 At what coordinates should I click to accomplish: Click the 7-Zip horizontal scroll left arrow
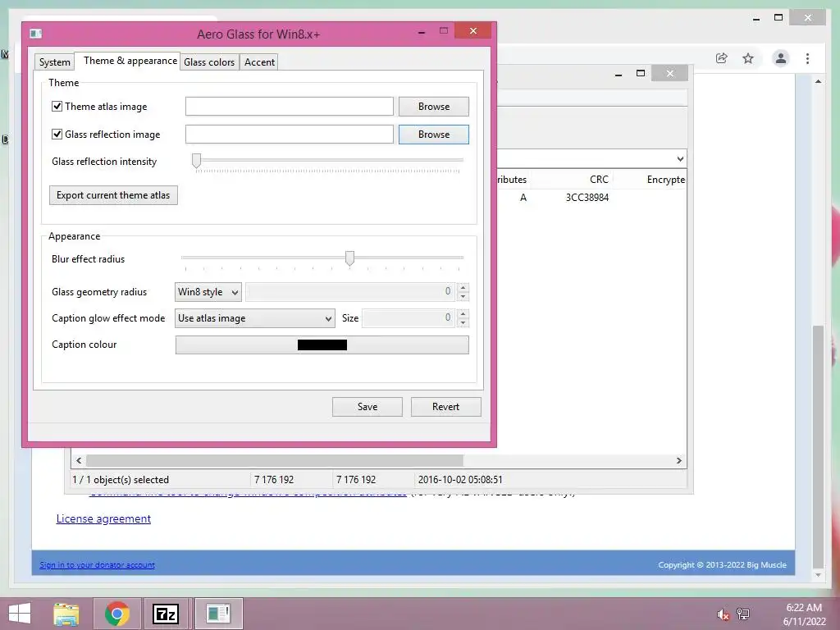pyautogui.click(x=79, y=461)
